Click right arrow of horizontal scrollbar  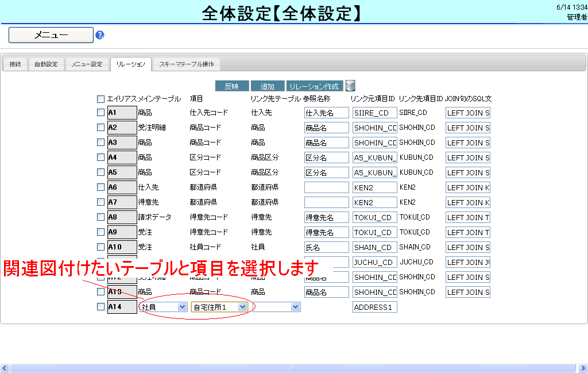click(583, 368)
